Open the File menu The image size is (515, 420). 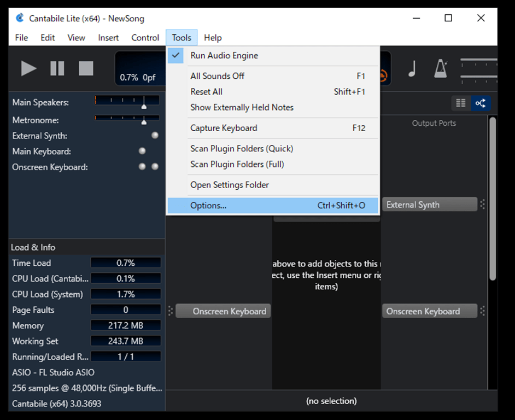point(21,38)
